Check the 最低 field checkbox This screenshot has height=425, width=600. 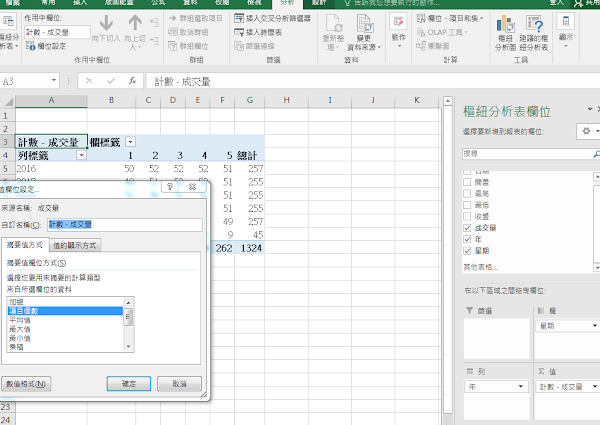[x=467, y=205]
